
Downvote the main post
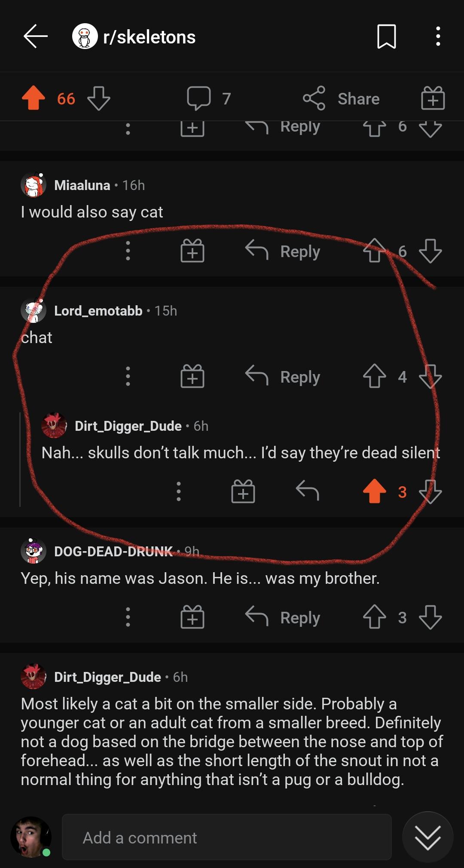[99, 98]
